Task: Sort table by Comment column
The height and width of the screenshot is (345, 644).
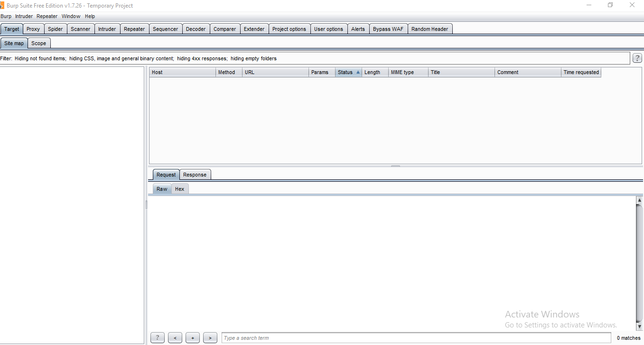Action: coord(528,72)
